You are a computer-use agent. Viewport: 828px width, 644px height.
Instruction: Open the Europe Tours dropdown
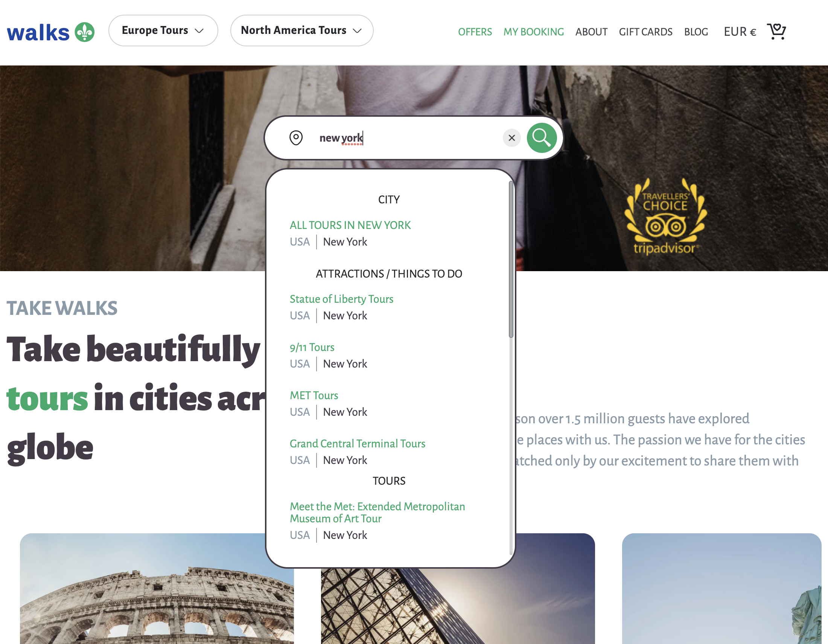(163, 31)
